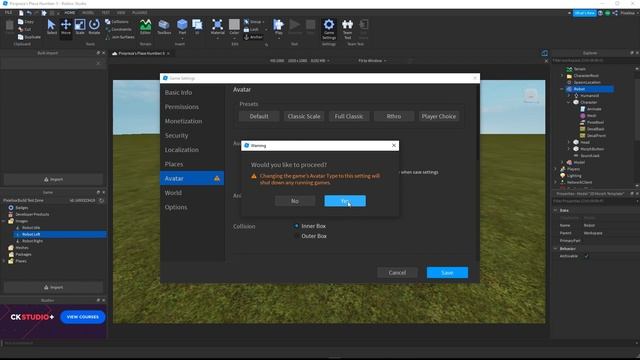Click the Lock tool icon
This screenshot has height=360, width=640.
click(x=247, y=29)
